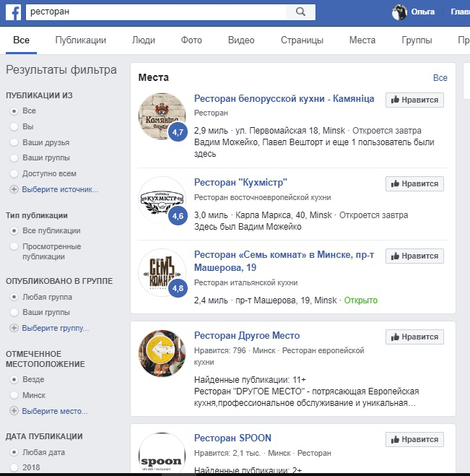The height and width of the screenshot is (476, 470).
Task: Switch to the Страницы tab
Action: 302,40
